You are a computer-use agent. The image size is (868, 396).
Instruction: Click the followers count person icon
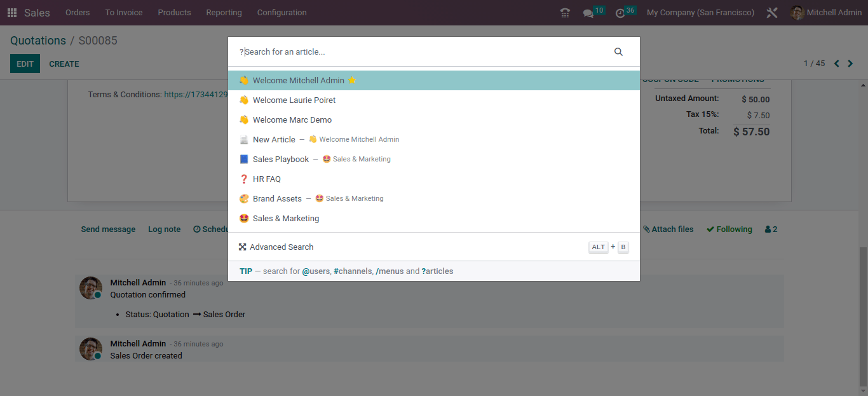click(x=771, y=229)
